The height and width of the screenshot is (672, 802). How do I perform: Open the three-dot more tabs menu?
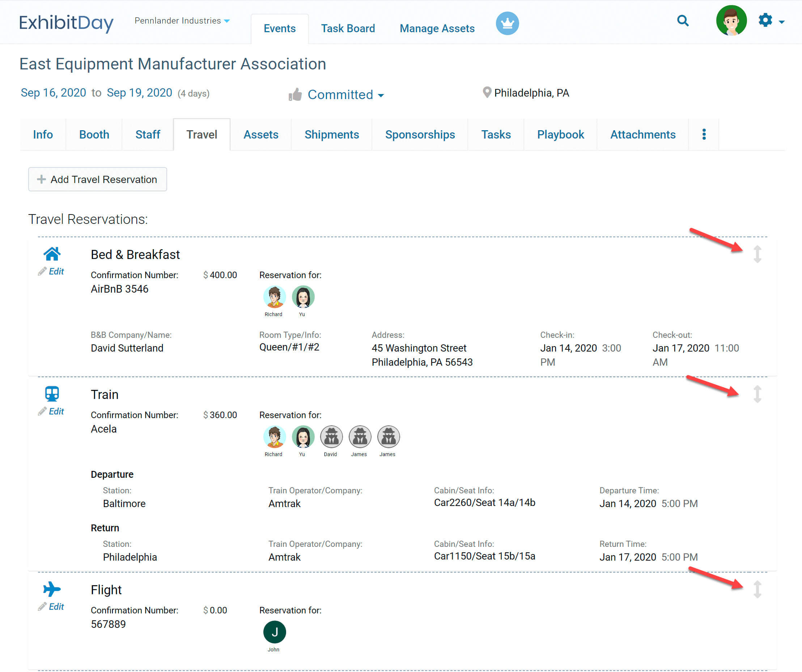point(704,135)
